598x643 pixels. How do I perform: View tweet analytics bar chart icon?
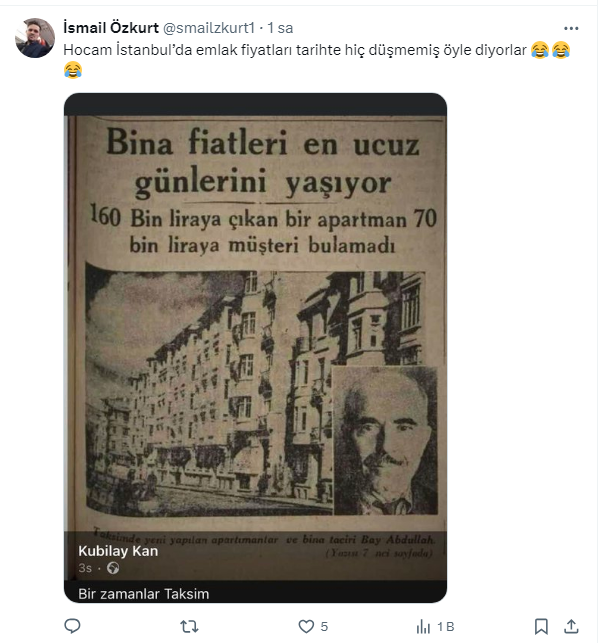[423, 626]
